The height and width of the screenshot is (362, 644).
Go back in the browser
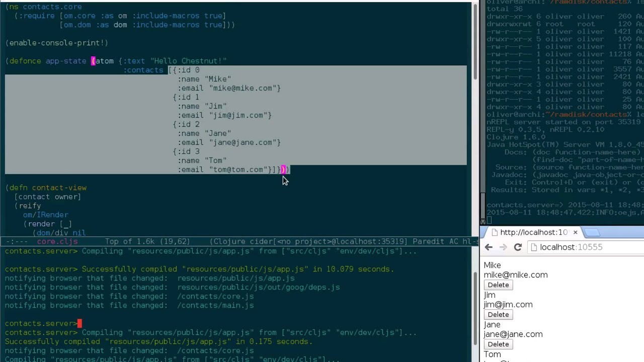click(x=489, y=247)
